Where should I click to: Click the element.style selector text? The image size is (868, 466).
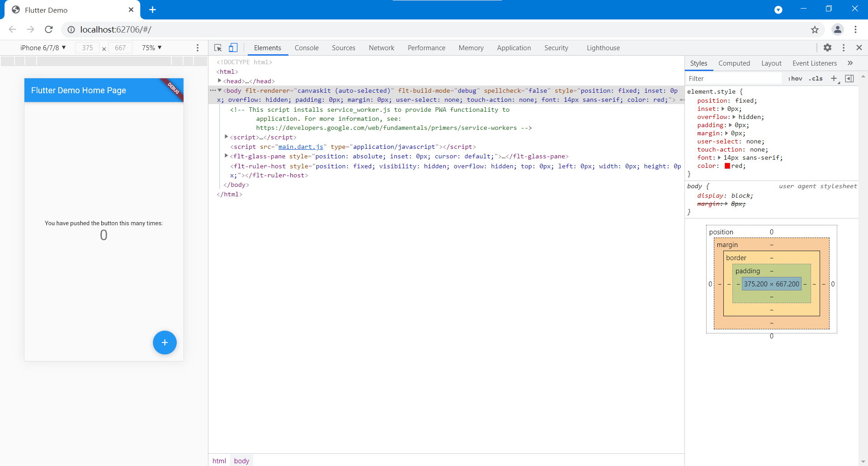711,91
